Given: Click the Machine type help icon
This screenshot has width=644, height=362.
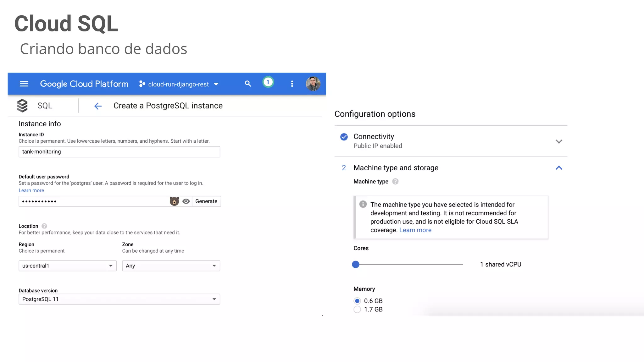Looking at the screenshot, I should [395, 181].
